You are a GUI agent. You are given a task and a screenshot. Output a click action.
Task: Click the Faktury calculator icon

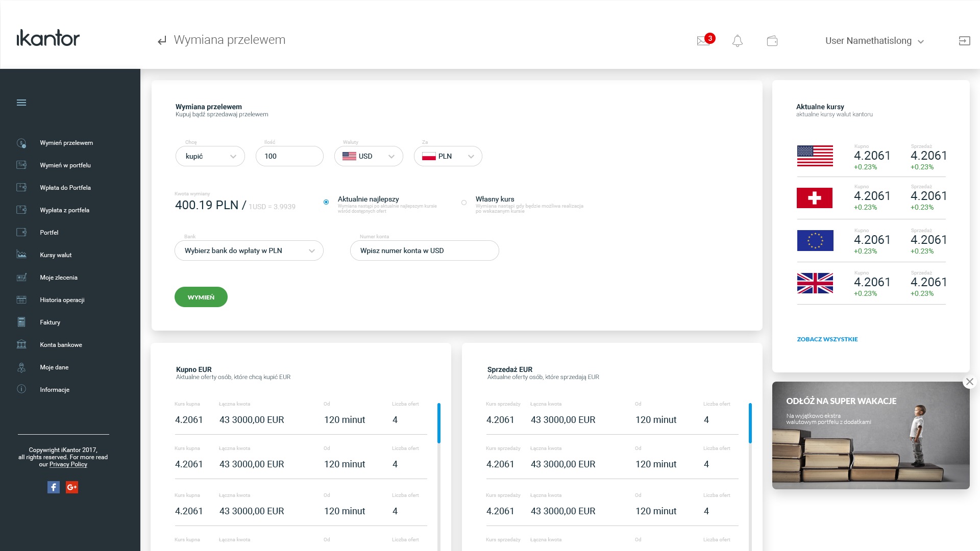21,322
